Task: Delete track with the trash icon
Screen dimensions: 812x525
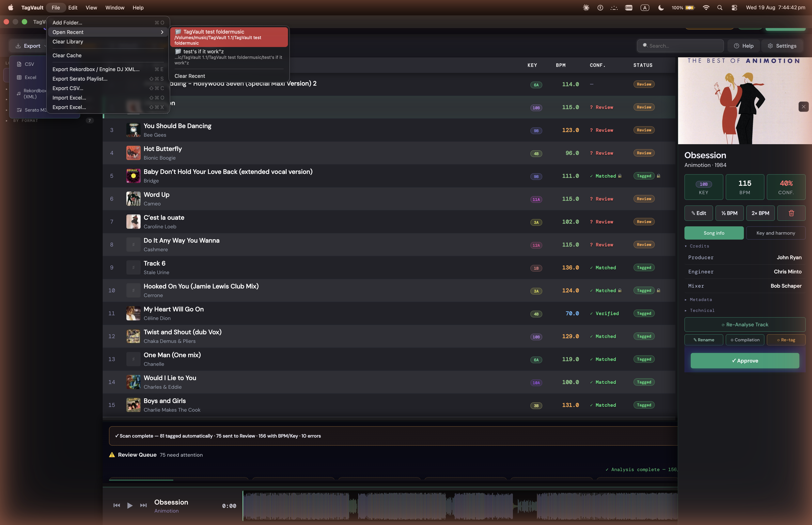Action: pos(791,213)
